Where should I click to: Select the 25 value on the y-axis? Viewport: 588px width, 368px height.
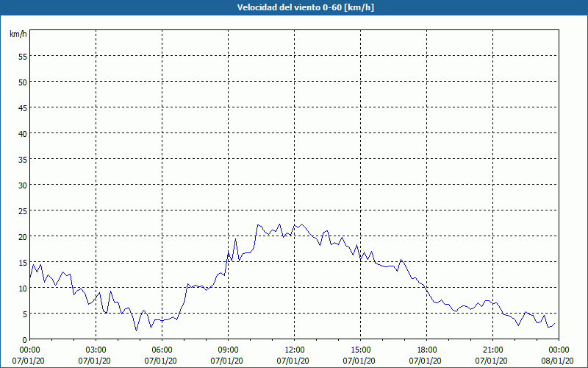coord(22,210)
